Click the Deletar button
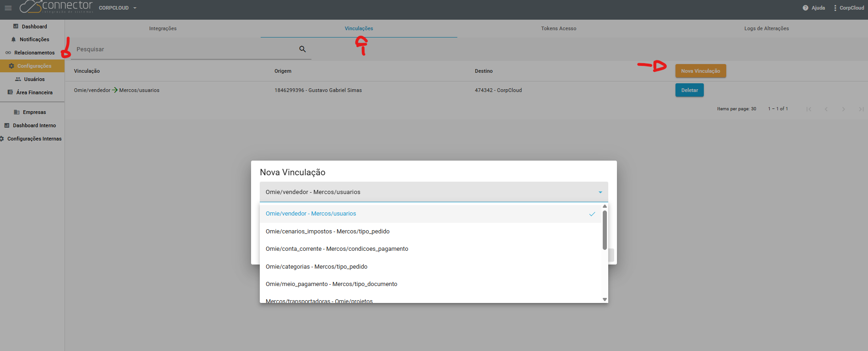Image resolution: width=868 pixels, height=351 pixels. [689, 90]
